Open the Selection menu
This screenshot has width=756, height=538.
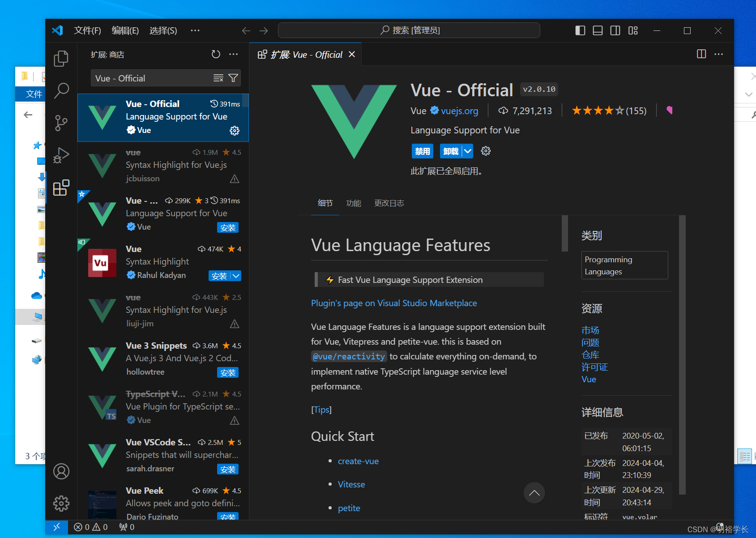(163, 30)
